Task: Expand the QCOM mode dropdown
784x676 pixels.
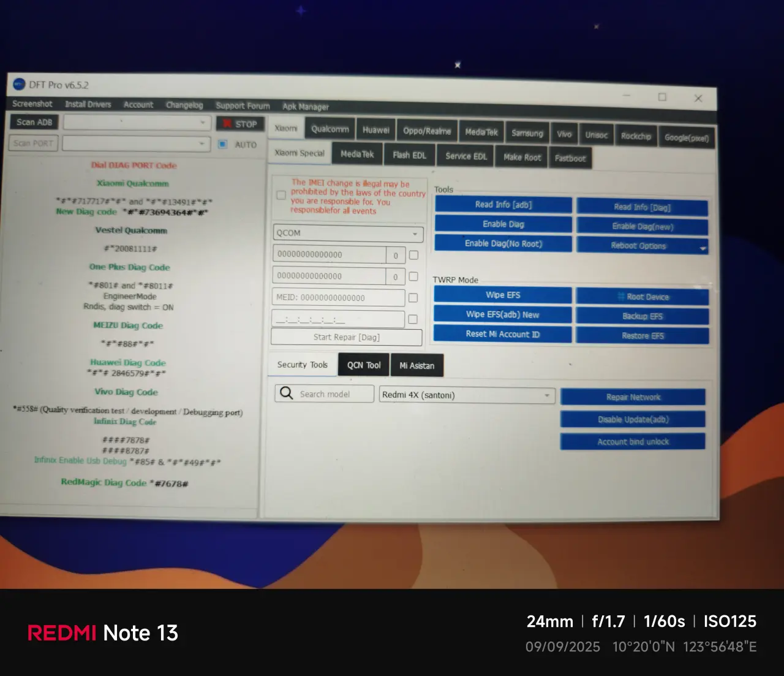Action: point(348,233)
